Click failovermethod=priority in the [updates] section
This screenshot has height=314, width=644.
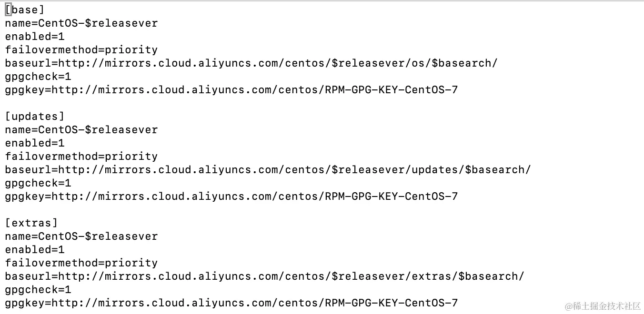click(x=81, y=157)
